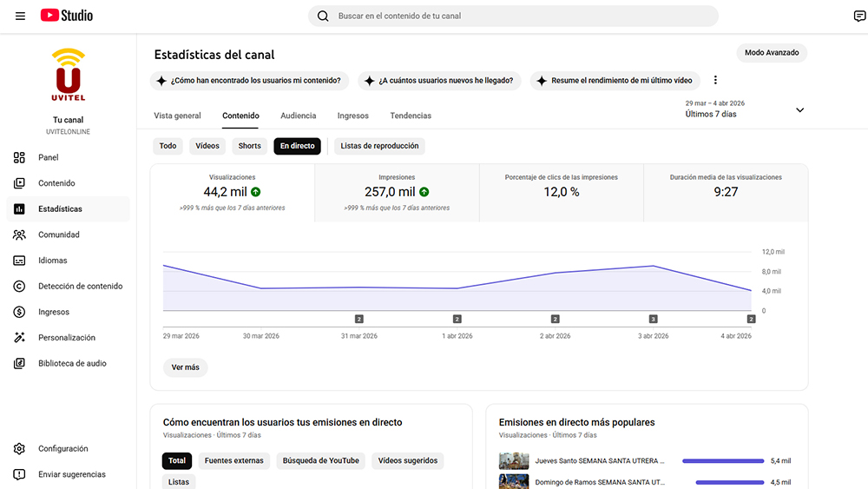Click the 3 abr 2026 video marker
The image size is (868, 489).
click(654, 319)
